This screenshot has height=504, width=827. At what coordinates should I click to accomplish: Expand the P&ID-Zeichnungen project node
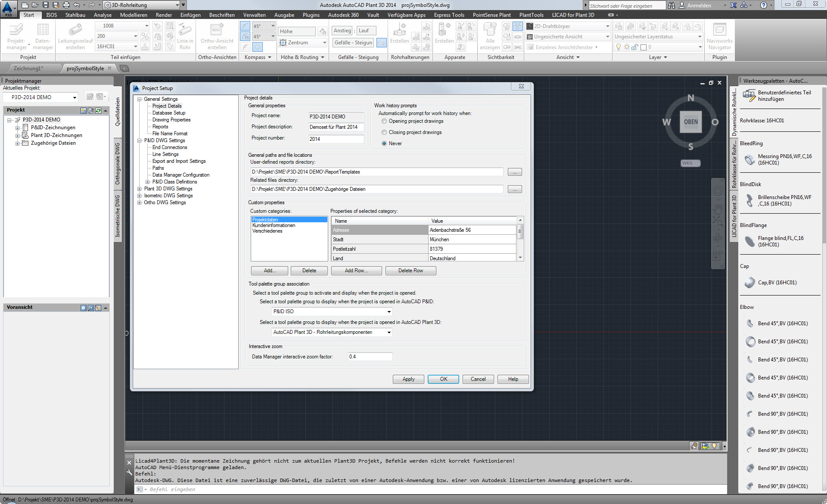(x=18, y=128)
